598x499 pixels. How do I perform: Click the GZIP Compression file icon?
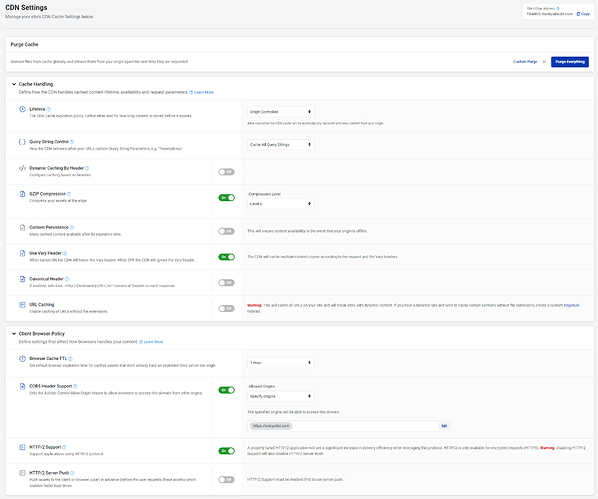coord(23,194)
